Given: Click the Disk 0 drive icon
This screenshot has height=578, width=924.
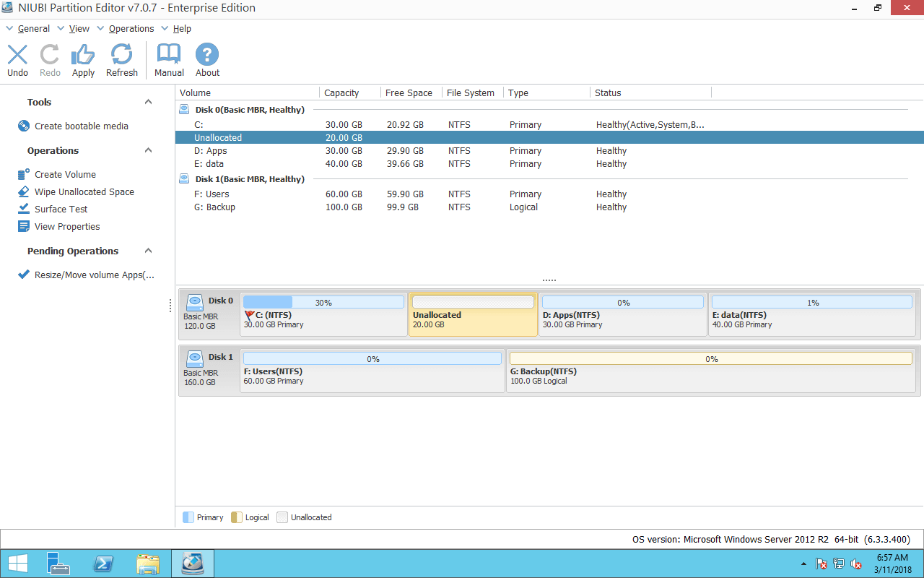Looking at the screenshot, I should [194, 302].
